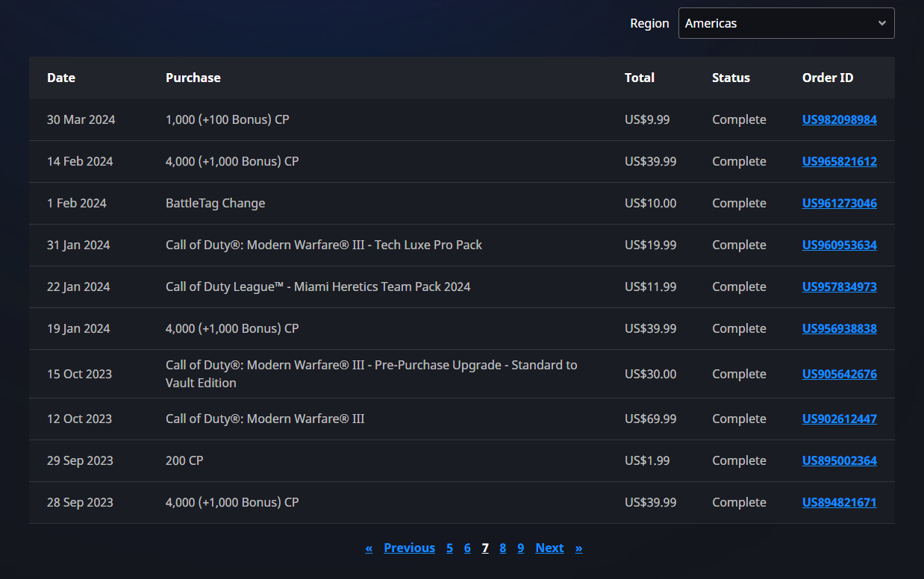Select current page 7 in pagination

tap(485, 548)
